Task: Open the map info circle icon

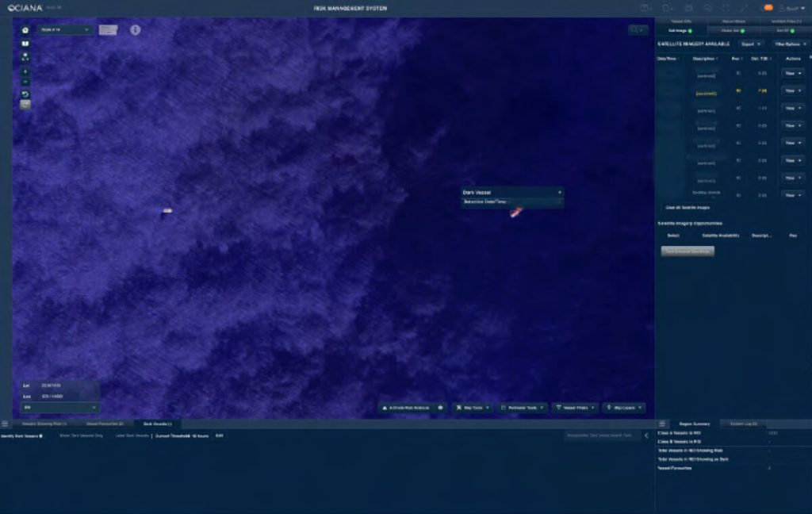Action: 136,30
